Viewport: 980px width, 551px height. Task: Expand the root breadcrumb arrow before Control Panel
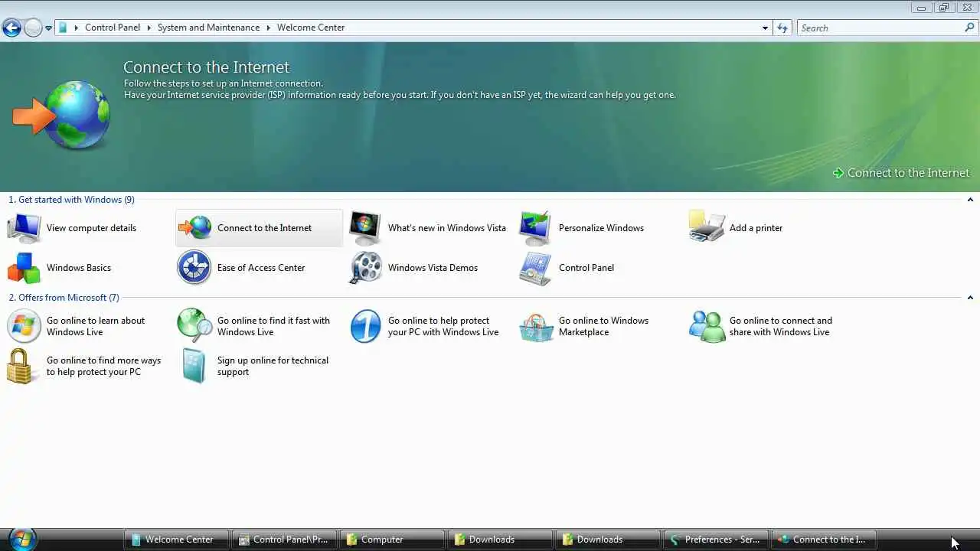coord(76,28)
